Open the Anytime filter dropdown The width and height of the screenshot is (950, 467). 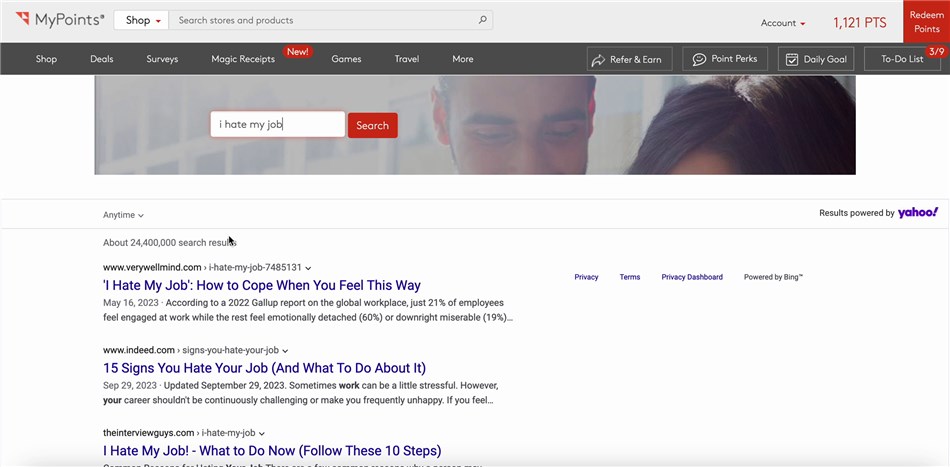[x=124, y=215]
